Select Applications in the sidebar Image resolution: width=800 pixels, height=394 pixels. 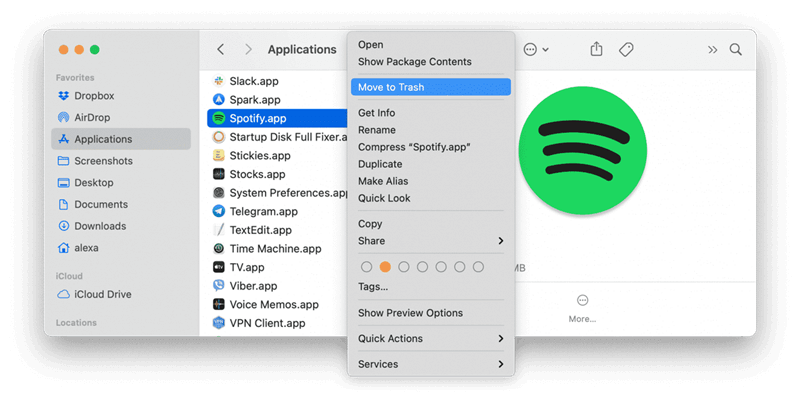click(121, 139)
